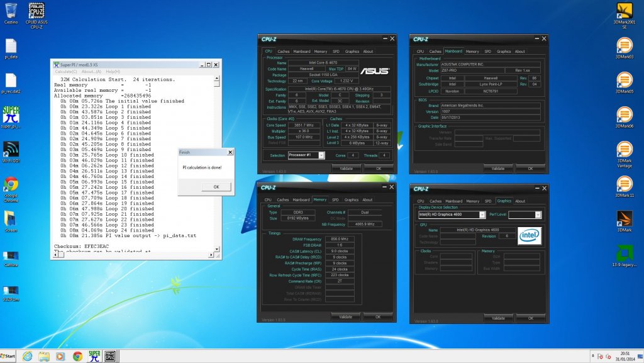The image size is (644, 363).
Task: Click the Action Center flag in the system tray
Action: click(x=600, y=356)
